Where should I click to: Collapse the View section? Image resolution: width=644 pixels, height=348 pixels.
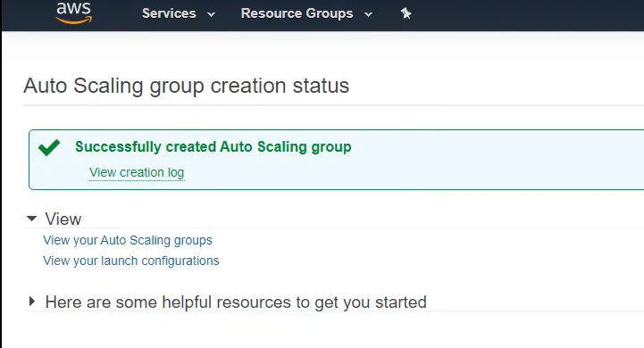click(31, 219)
